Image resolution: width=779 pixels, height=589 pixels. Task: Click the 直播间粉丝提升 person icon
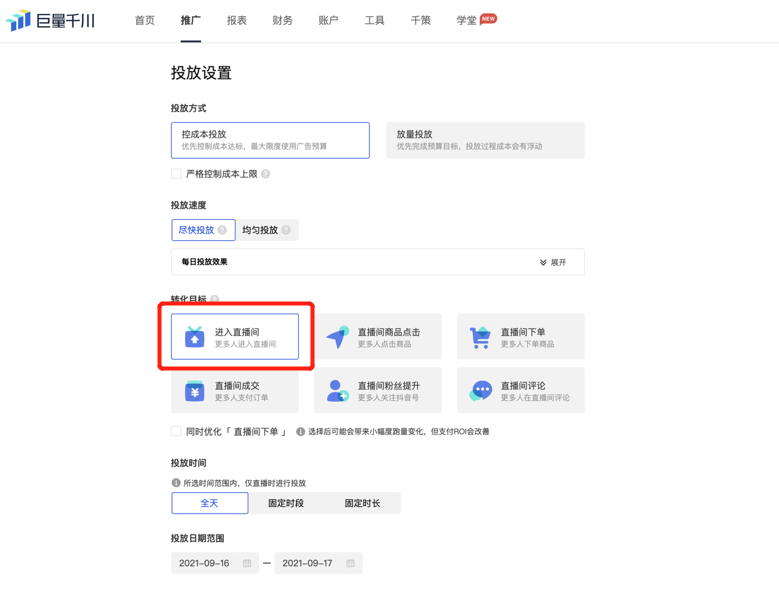coord(338,391)
